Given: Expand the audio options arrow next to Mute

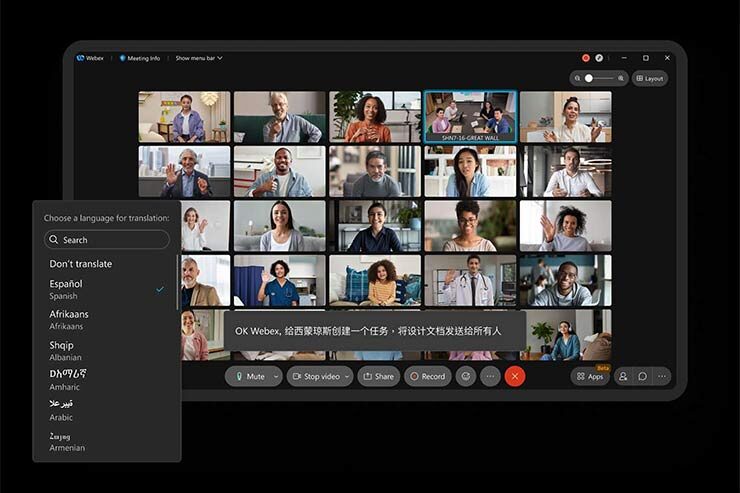Looking at the screenshot, I should point(275,376).
